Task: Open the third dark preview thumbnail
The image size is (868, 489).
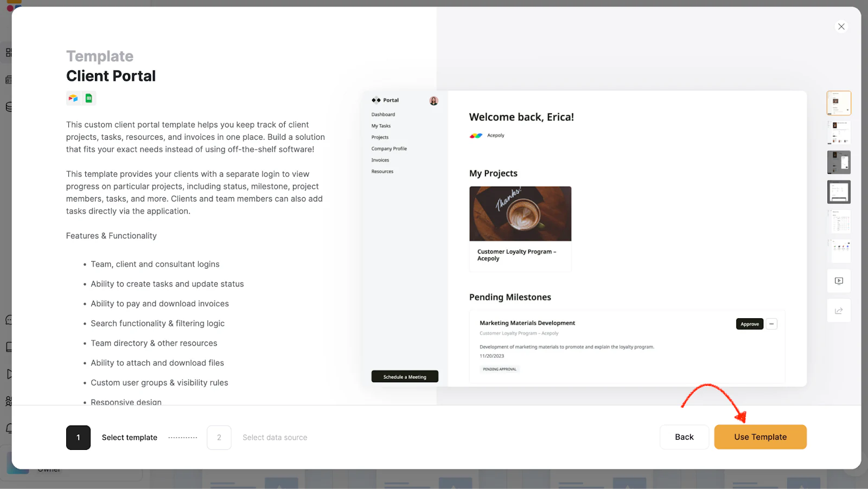Action: click(839, 163)
